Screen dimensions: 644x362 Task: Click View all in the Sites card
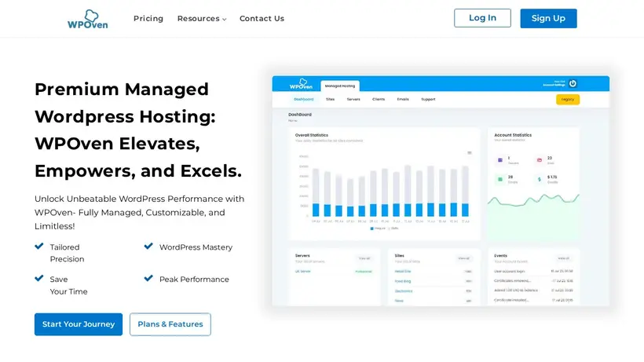pos(463,258)
